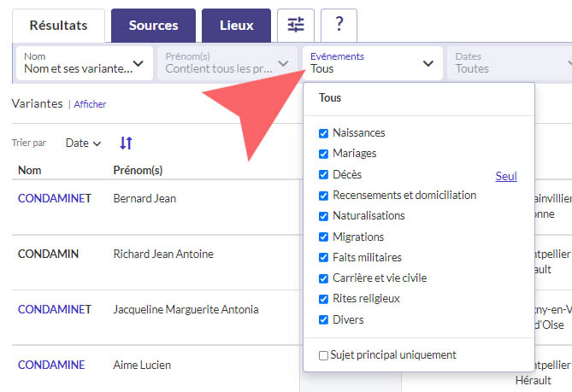Click Afficher link next to Variantes
This screenshot has width=572, height=392.
point(90,104)
